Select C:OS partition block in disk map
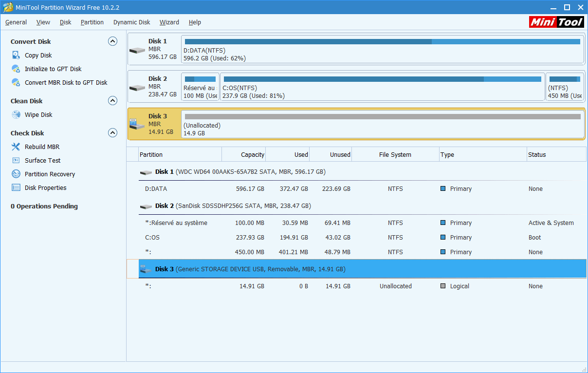588x373 pixels. tap(383, 87)
